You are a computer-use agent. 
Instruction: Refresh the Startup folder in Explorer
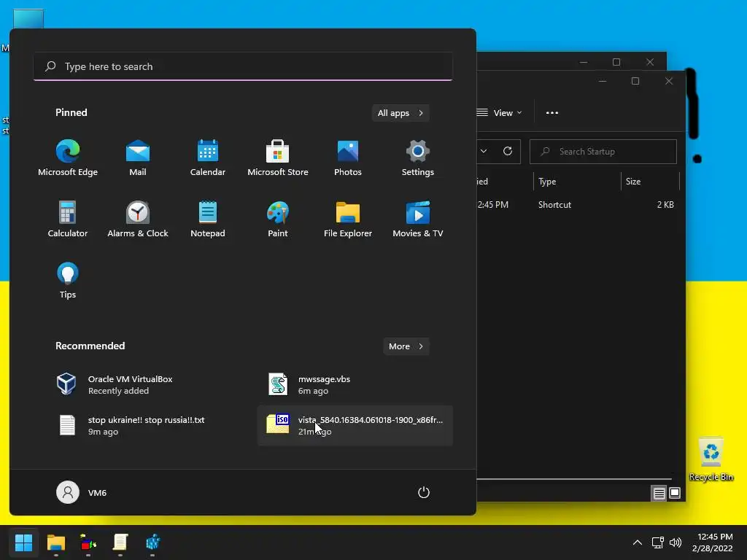point(508,152)
